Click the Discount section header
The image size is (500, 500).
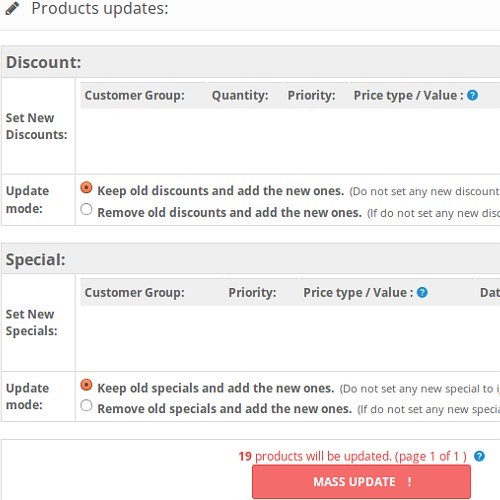tap(44, 62)
